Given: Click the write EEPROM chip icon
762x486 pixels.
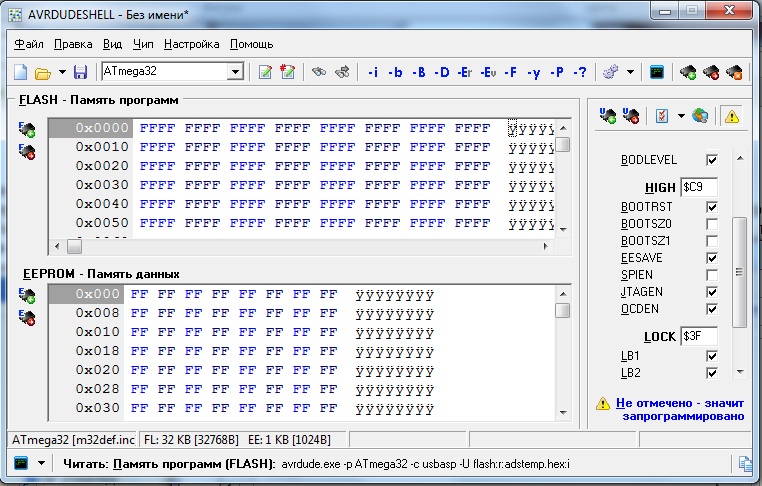Looking at the screenshot, I should (27, 318).
